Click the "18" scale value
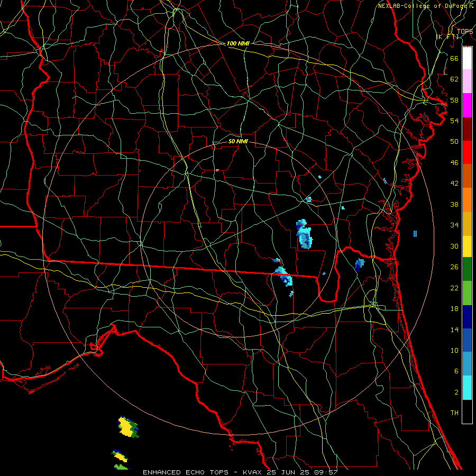 454,309
